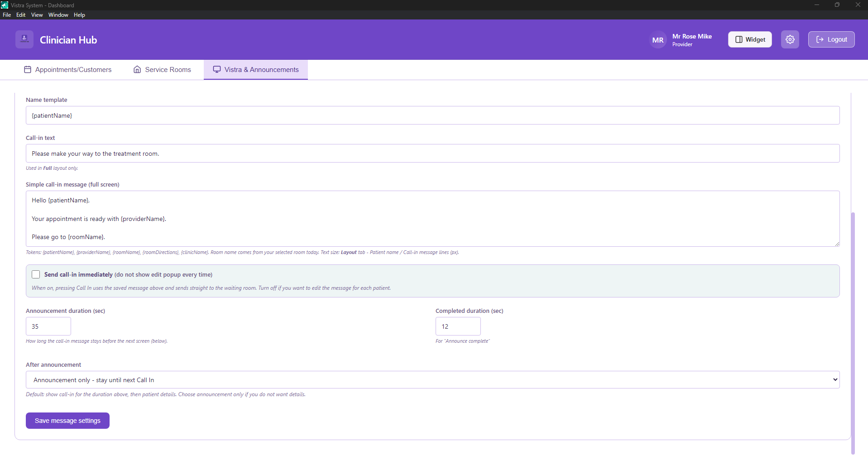Close the Vistra System window

858,5
